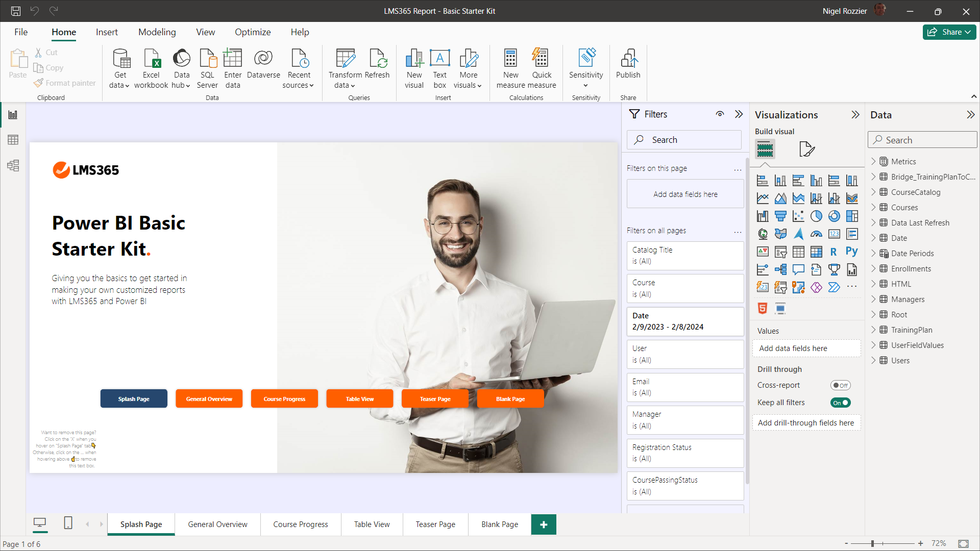The width and height of the screenshot is (980, 551).
Task: Click the Format visual pane icon
Action: [x=806, y=149]
